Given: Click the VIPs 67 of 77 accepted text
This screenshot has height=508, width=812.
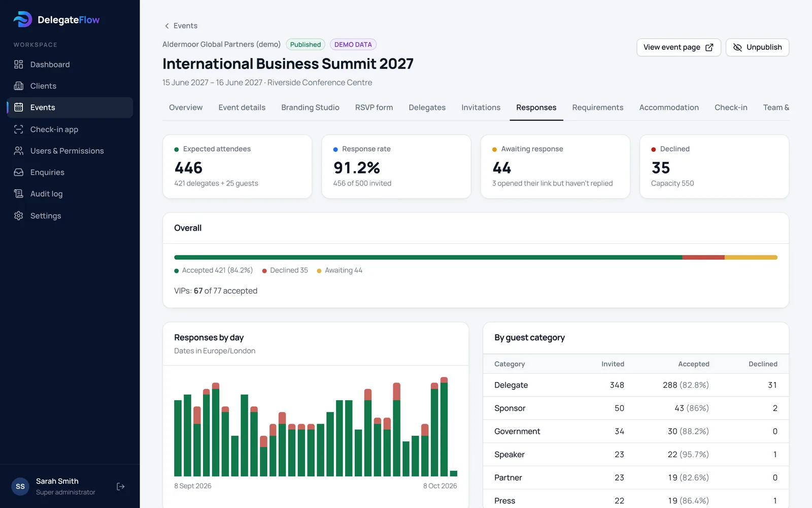Looking at the screenshot, I should [x=216, y=291].
